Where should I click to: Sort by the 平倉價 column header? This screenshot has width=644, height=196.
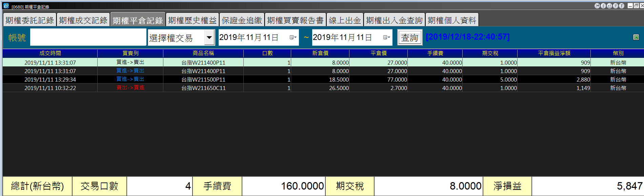379,53
